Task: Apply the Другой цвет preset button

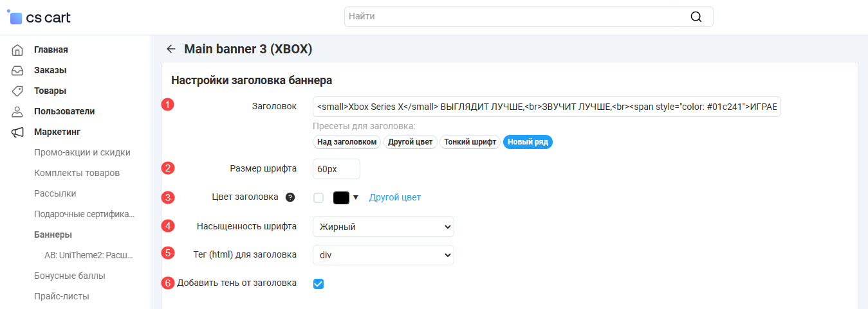Action: pyautogui.click(x=411, y=142)
